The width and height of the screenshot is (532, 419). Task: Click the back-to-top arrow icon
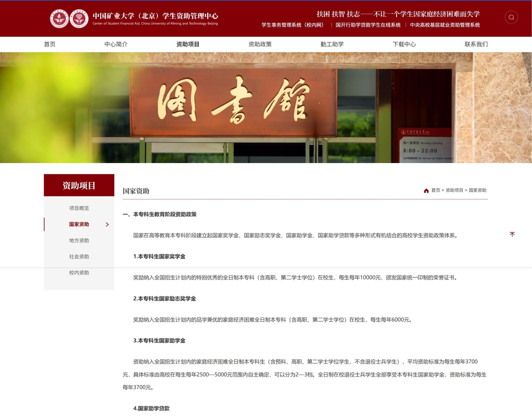[512, 234]
